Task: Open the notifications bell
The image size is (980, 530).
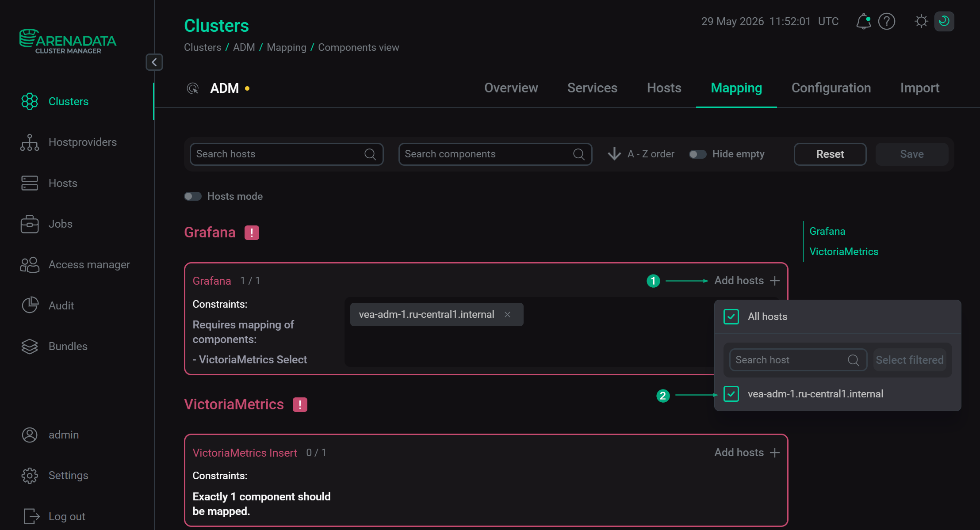Action: click(863, 21)
